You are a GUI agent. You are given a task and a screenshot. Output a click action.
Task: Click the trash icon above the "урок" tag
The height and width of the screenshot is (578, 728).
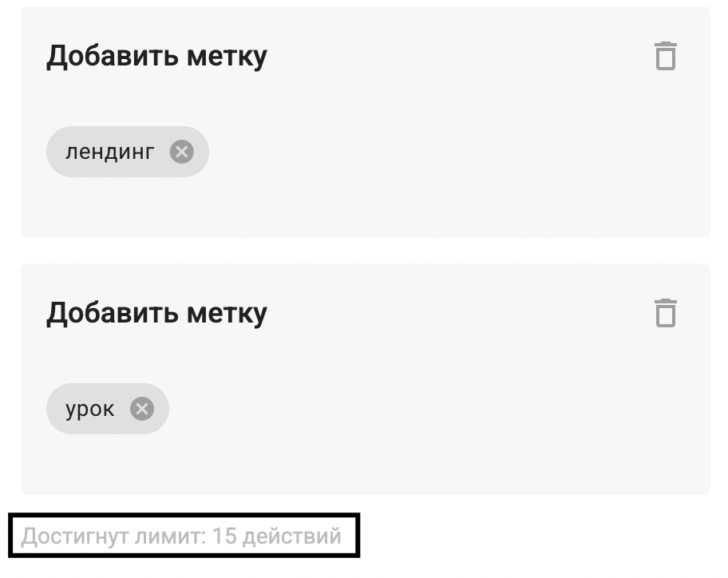665,313
